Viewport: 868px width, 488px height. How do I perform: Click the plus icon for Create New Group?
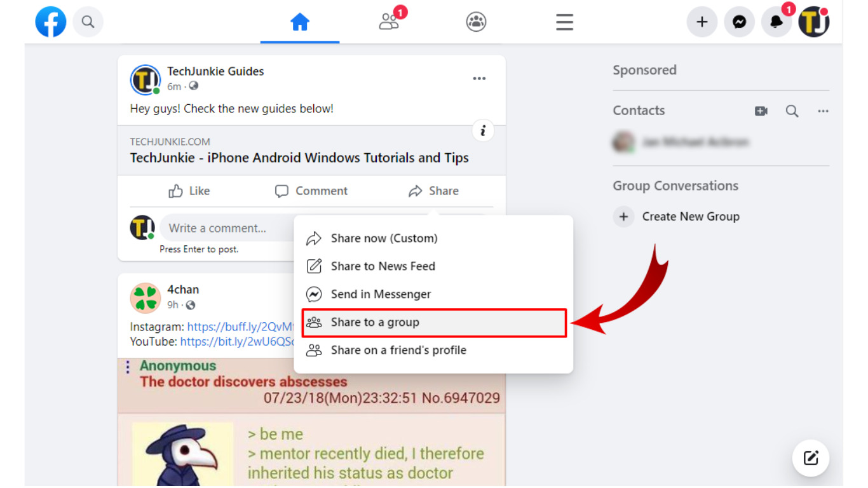pos(623,217)
